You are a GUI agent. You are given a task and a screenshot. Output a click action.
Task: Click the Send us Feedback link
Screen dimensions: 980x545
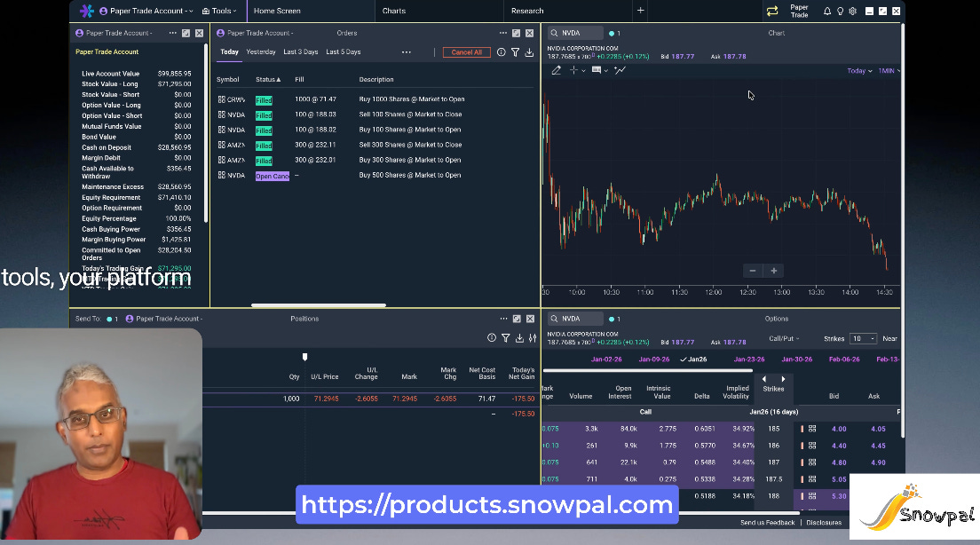[x=768, y=523]
